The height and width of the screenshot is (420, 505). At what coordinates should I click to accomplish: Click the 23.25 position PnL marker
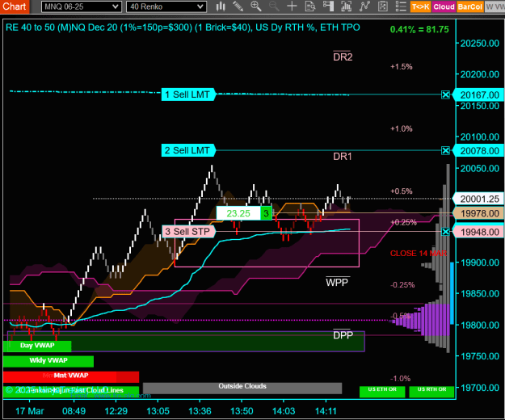point(238,213)
